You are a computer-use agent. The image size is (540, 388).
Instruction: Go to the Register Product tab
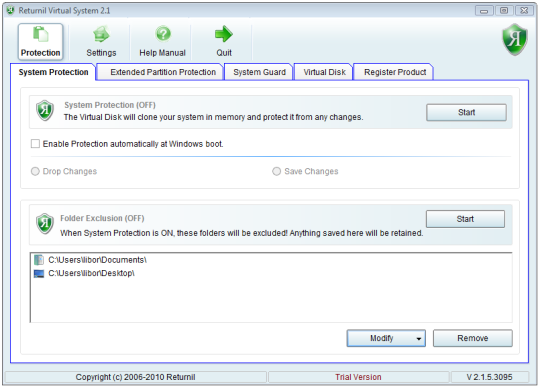(x=395, y=72)
